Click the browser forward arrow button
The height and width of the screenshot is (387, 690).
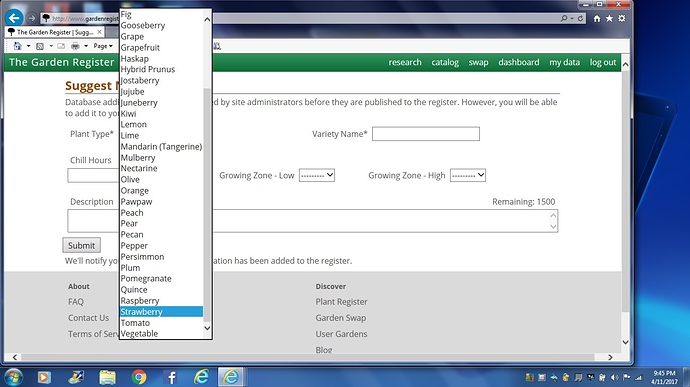click(31, 18)
